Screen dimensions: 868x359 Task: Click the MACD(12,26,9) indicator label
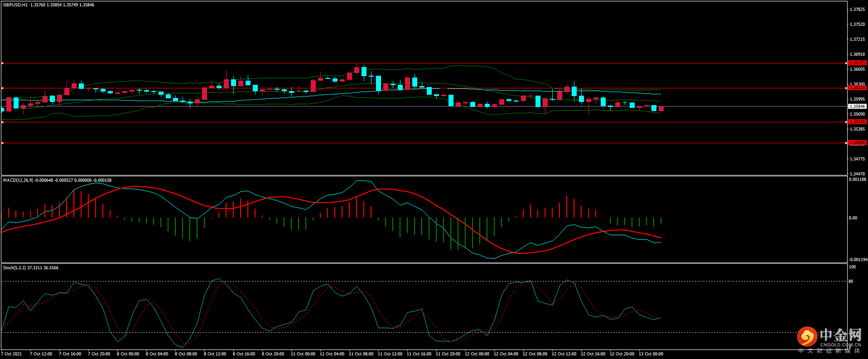tap(18, 180)
